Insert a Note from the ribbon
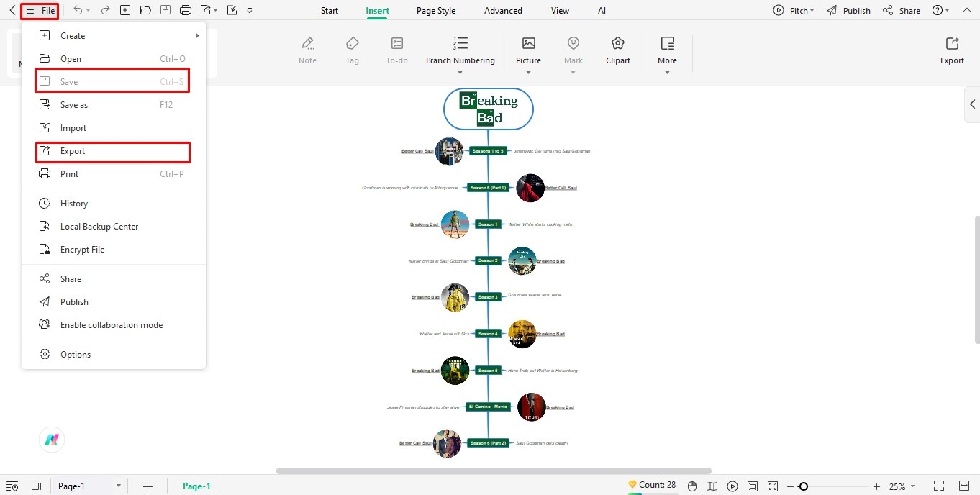The width and height of the screenshot is (980, 495). (307, 50)
